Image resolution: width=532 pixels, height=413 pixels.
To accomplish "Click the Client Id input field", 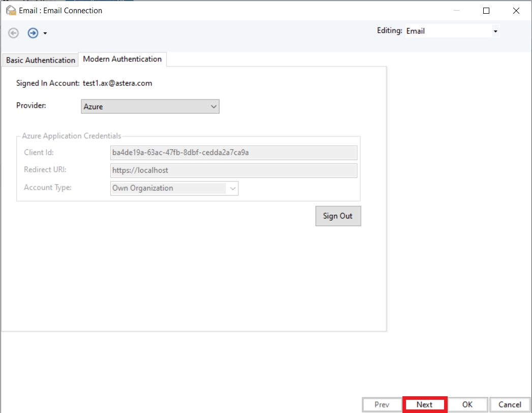I will pyautogui.click(x=234, y=152).
